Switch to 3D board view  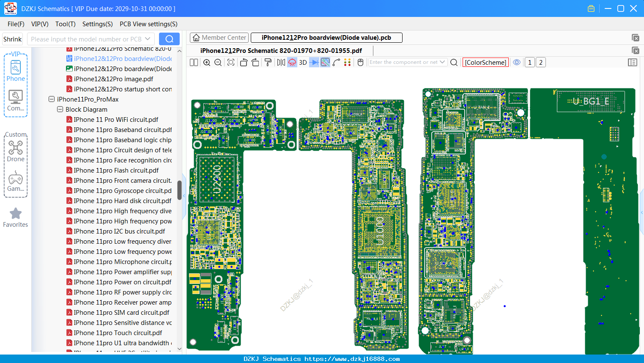(x=303, y=63)
